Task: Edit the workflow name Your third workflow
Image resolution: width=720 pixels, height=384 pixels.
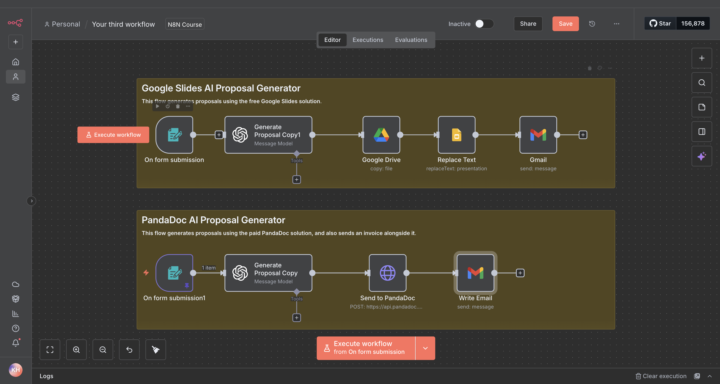Action: [x=123, y=24]
